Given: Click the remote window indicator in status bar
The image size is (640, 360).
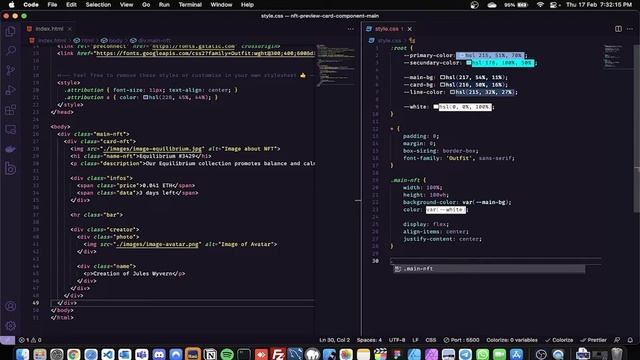Looking at the screenshot, I should (7, 340).
